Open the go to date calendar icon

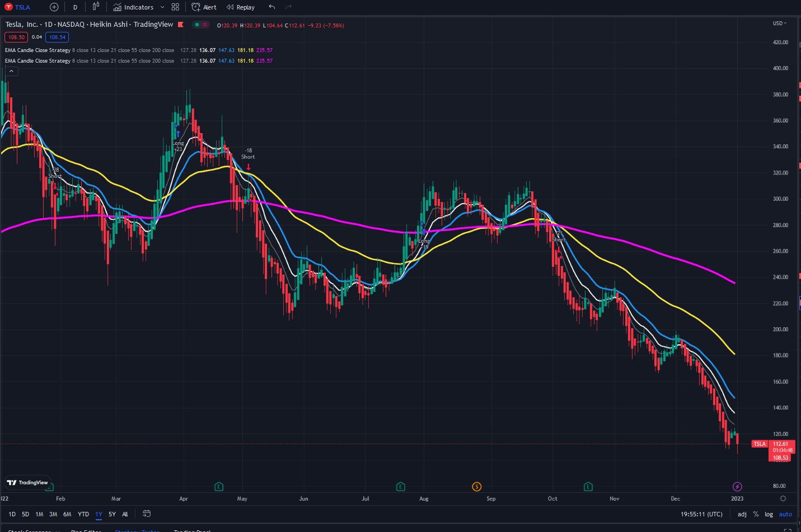(x=147, y=514)
